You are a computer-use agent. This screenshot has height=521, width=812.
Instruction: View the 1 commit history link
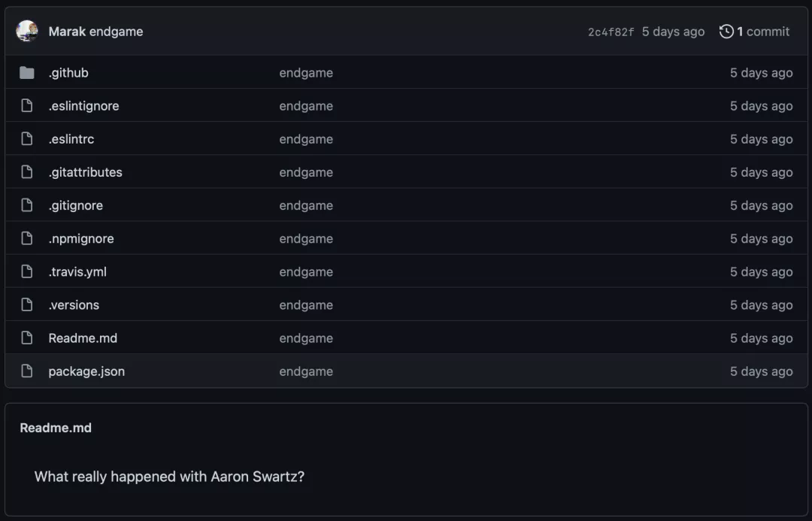click(762, 32)
